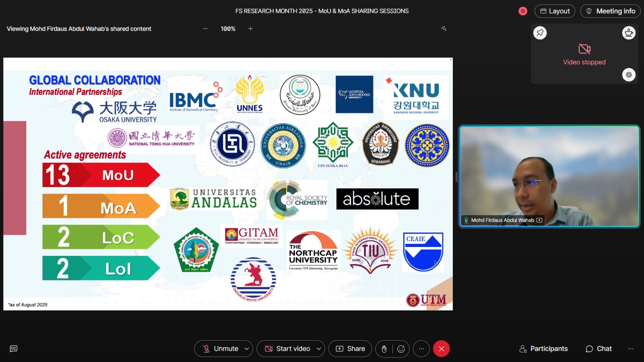Start video camera
Screen dimensions: 644x362
tap(288, 349)
